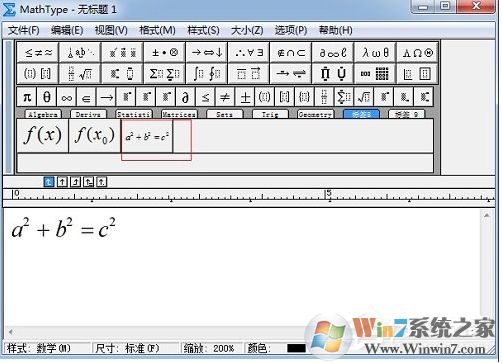Screen dimensions: 502x363
Task: Open the arrow symbols palette (→⇔↓)
Action: pyautogui.click(x=207, y=53)
